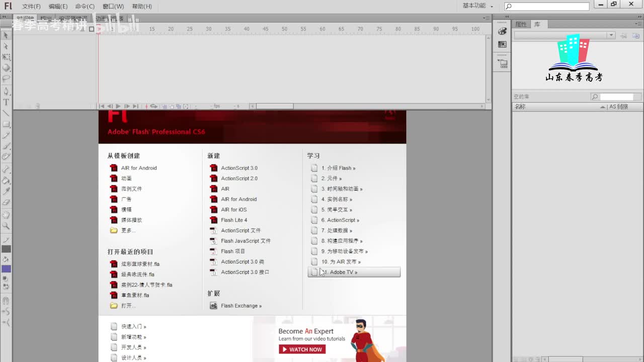Image resolution: width=644 pixels, height=362 pixels.
Task: Select the Bone tool
Action: pyautogui.click(x=6, y=169)
